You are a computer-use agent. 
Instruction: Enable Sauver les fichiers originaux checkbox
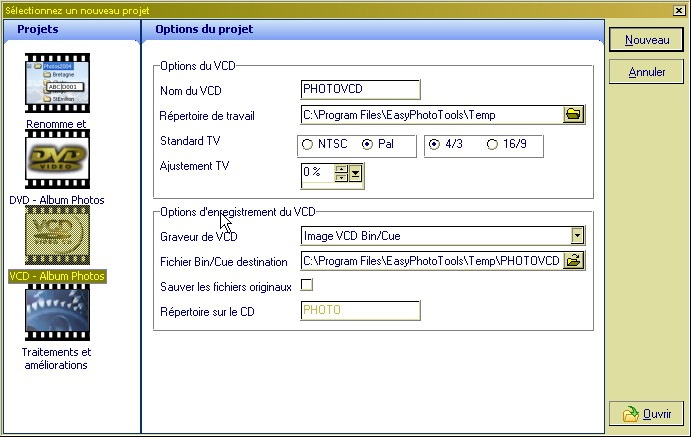[x=307, y=286]
